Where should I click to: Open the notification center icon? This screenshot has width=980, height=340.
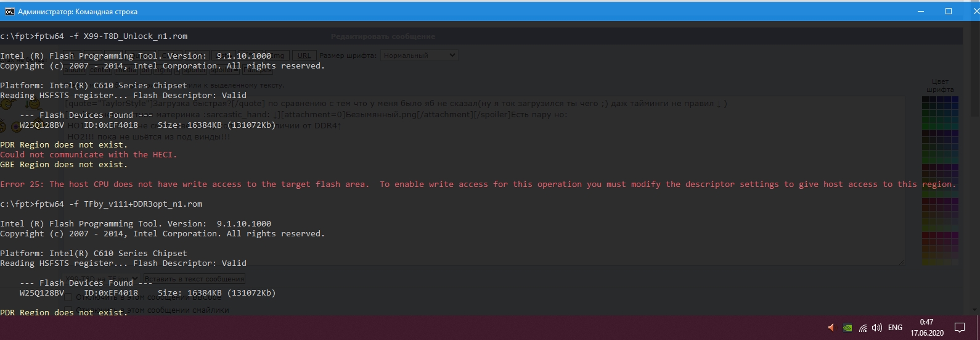click(960, 328)
